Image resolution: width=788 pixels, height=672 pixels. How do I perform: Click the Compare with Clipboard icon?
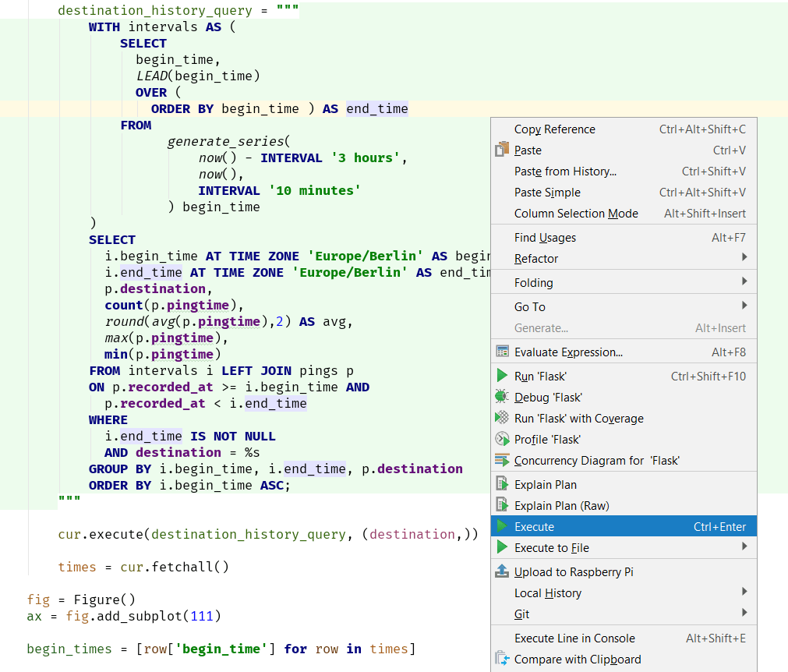(x=502, y=659)
